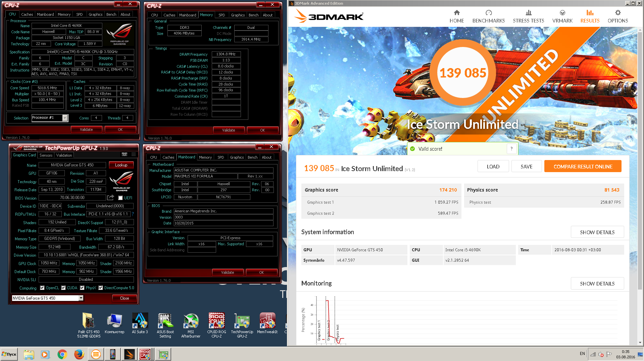644x361 pixels.
Task: Click Validate in top-left CPU-Z window
Action: pyautogui.click(x=86, y=130)
